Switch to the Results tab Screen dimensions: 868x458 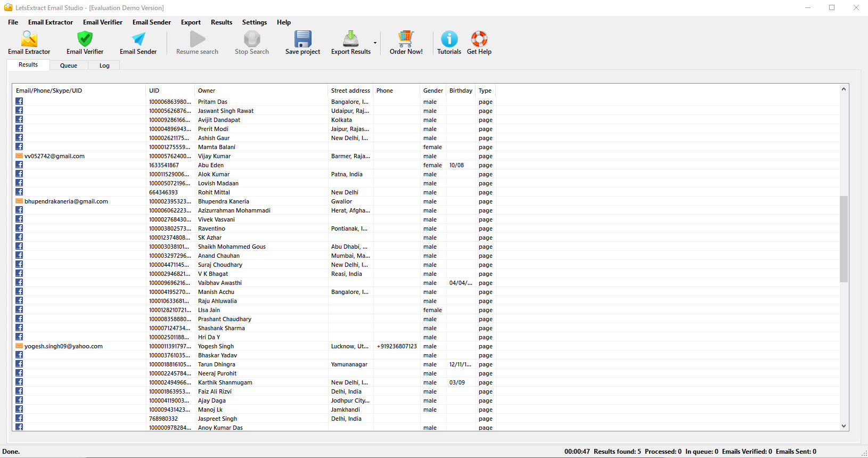(x=28, y=64)
